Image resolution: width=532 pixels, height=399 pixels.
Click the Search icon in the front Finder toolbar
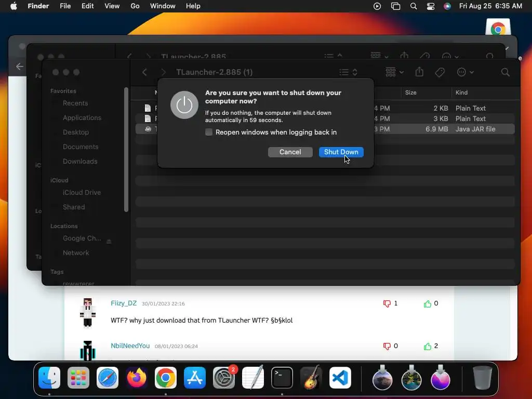[505, 72]
